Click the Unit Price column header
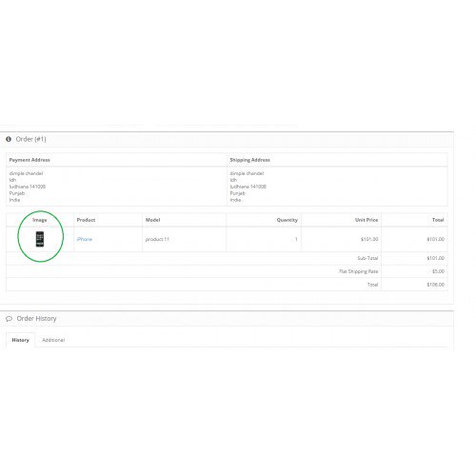Viewport: 476px width, 476px height. [x=367, y=220]
